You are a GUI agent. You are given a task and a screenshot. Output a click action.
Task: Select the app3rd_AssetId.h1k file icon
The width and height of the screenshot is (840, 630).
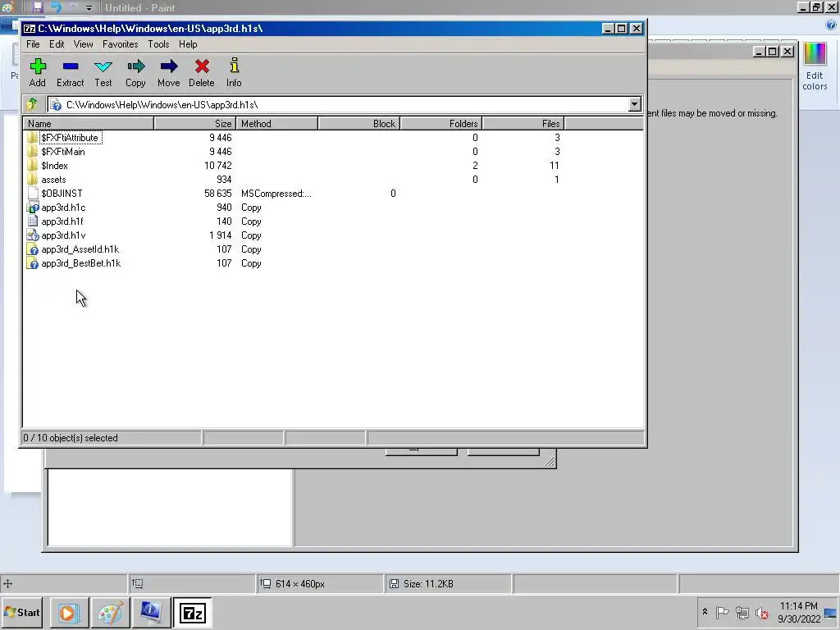point(33,249)
